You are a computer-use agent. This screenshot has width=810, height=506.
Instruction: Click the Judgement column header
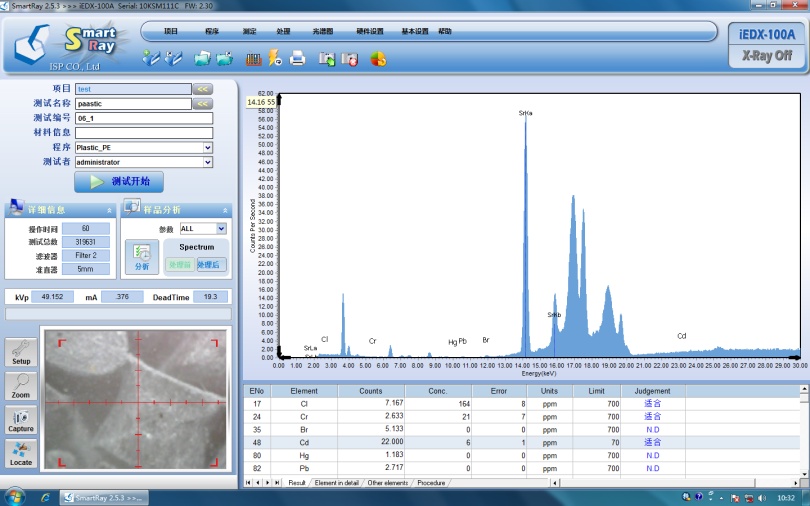(x=652, y=391)
